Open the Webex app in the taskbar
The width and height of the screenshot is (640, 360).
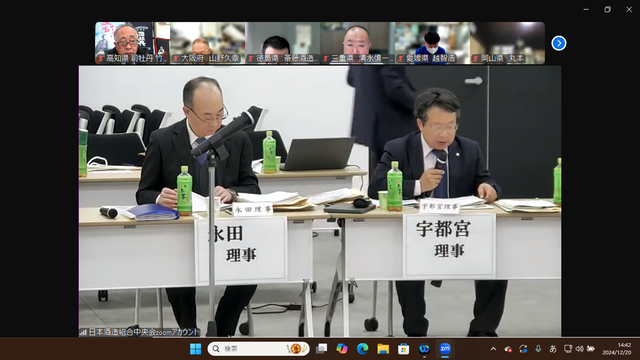click(424, 349)
